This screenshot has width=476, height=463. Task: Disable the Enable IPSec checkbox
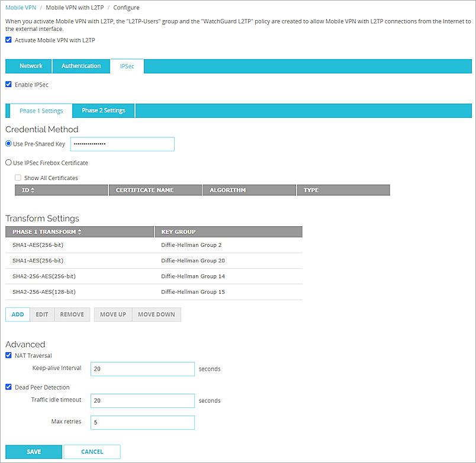(8, 84)
